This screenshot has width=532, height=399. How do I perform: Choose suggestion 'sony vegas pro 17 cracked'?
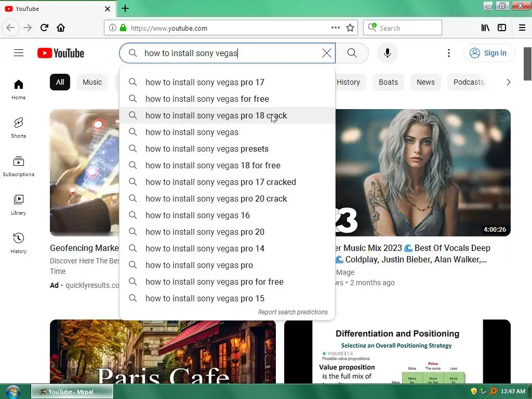coord(228,182)
